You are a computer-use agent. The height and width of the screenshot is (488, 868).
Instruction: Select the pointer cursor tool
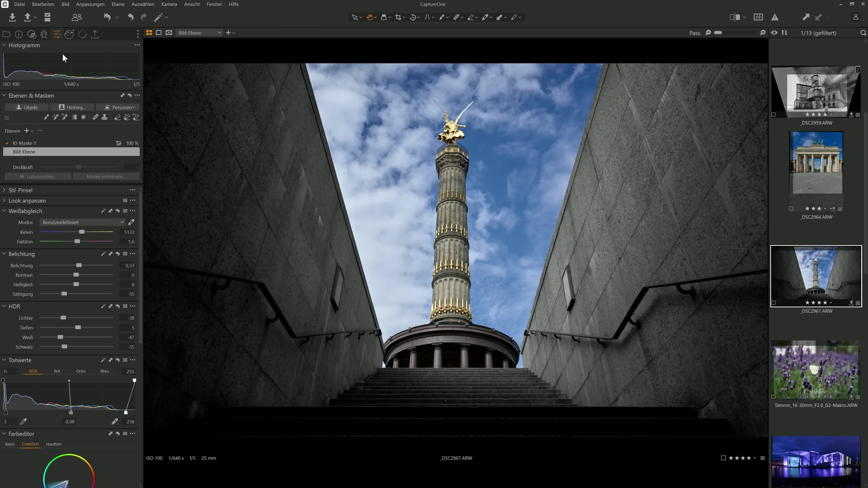pos(354,17)
